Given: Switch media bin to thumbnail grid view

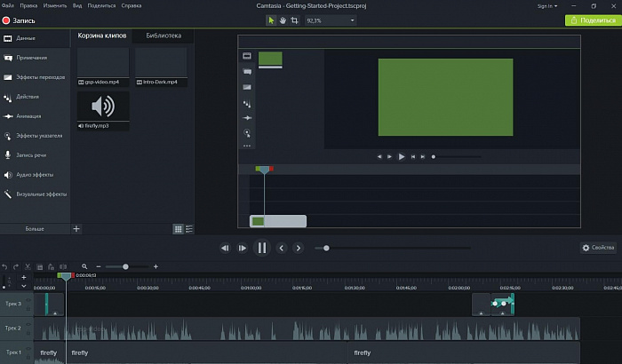Looking at the screenshot, I should click(x=178, y=229).
